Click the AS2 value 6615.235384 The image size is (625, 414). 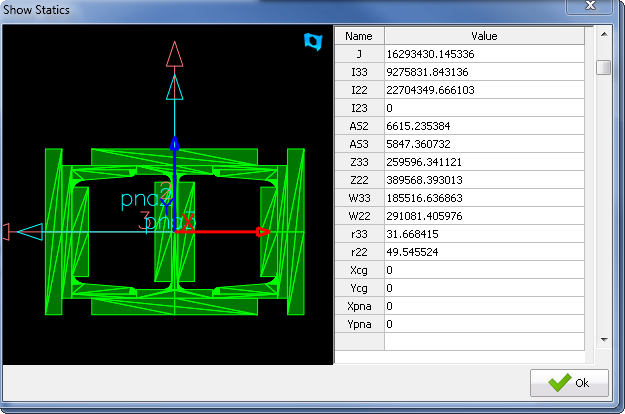click(x=484, y=125)
